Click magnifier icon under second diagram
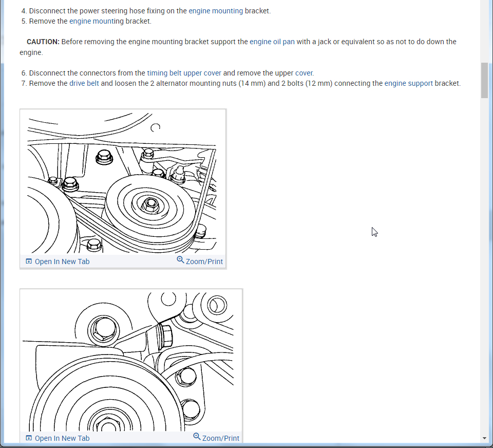493x448 pixels. 197,437
